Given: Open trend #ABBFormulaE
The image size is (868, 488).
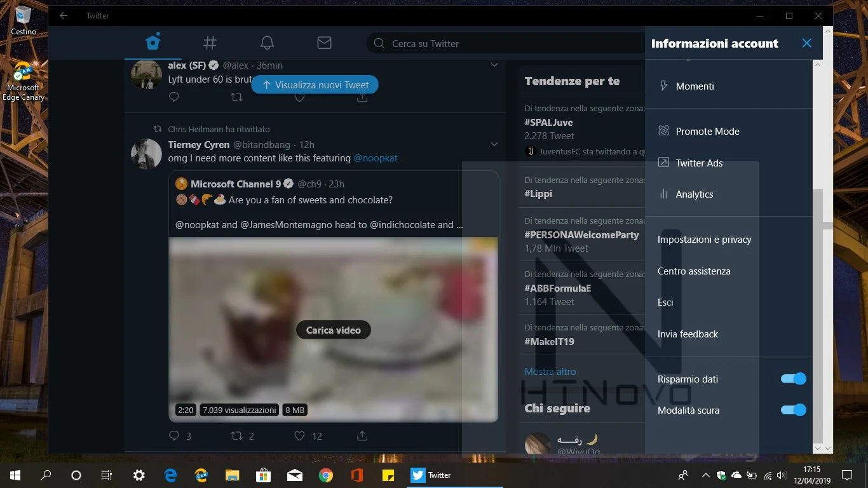Looking at the screenshot, I should (558, 288).
